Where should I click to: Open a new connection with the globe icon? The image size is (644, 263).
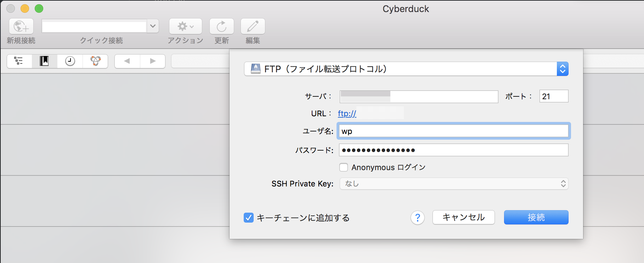(21, 26)
